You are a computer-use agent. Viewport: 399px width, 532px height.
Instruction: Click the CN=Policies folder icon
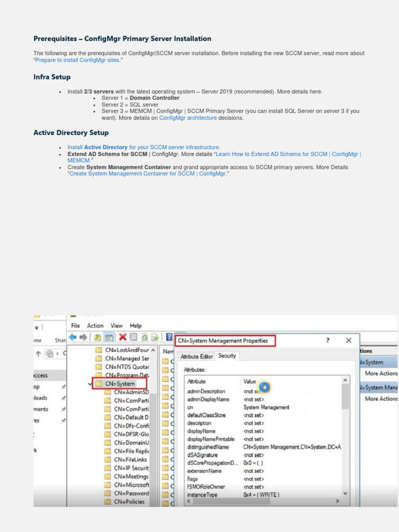tap(108, 502)
